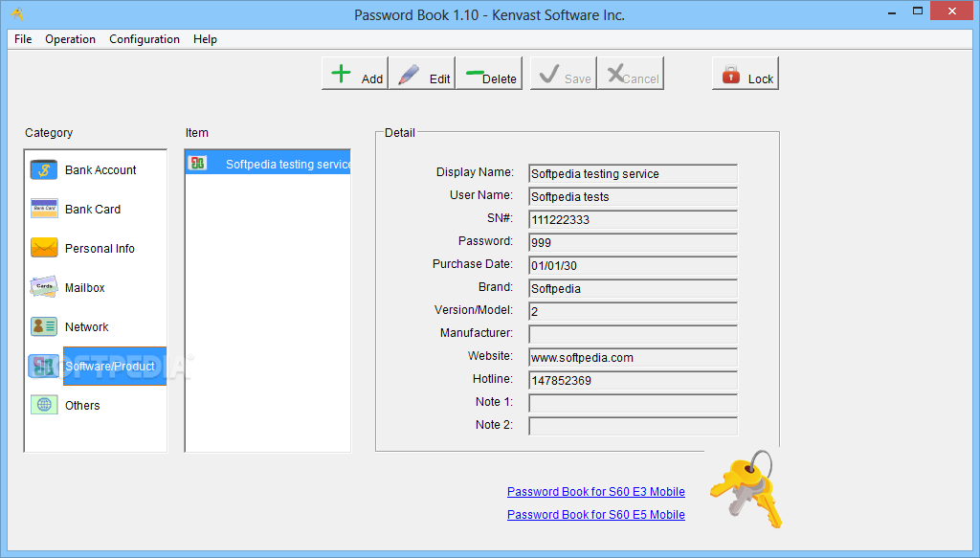The width and height of the screenshot is (980, 558).
Task: Minimize the Password Book window
Action: (x=892, y=11)
